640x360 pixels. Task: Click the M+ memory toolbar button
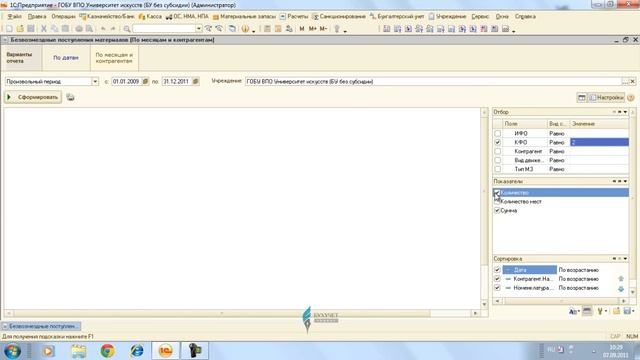click(313, 29)
